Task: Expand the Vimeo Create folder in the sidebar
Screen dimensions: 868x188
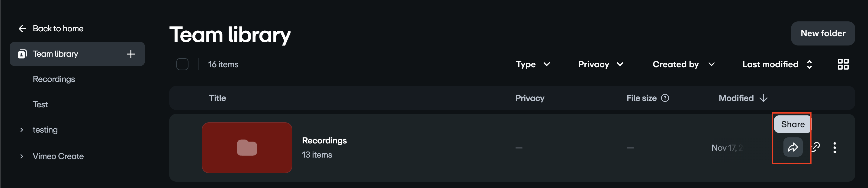Action: (21, 156)
